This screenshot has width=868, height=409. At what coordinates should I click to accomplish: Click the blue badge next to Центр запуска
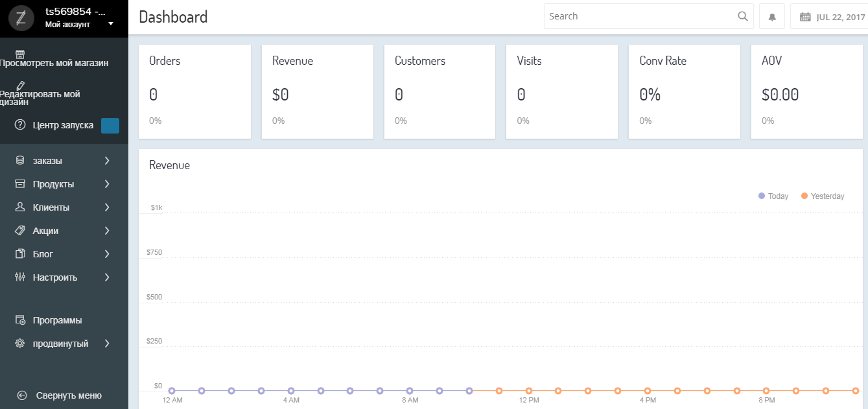point(110,126)
